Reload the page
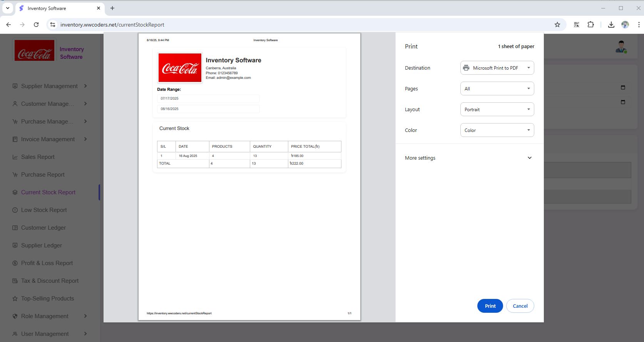The width and height of the screenshot is (644, 342). click(36, 25)
